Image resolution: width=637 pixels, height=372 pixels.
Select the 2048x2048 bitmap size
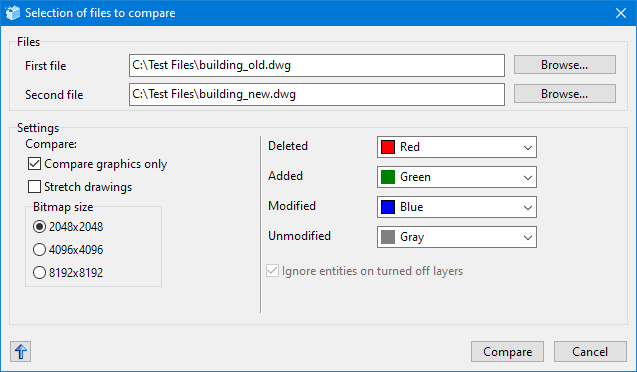point(39,227)
